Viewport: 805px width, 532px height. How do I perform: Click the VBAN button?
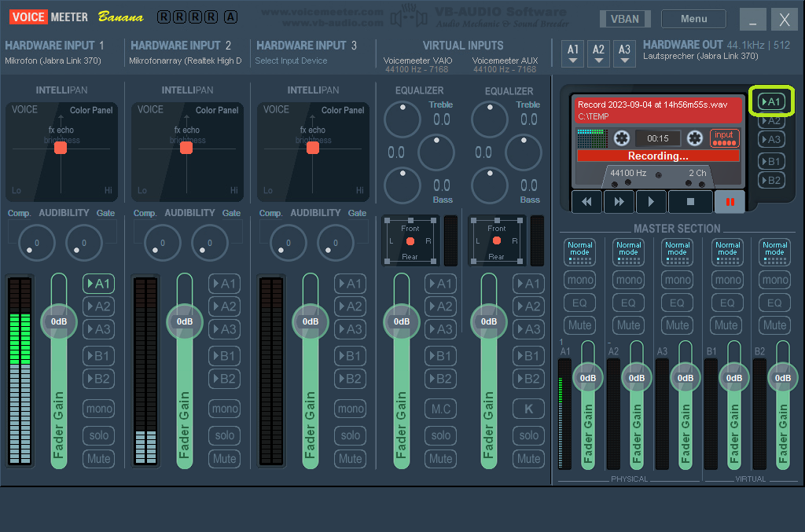point(625,19)
